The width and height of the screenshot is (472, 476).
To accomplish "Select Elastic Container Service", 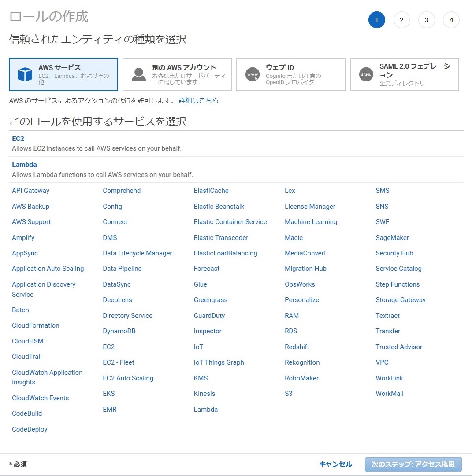I will [x=230, y=222].
